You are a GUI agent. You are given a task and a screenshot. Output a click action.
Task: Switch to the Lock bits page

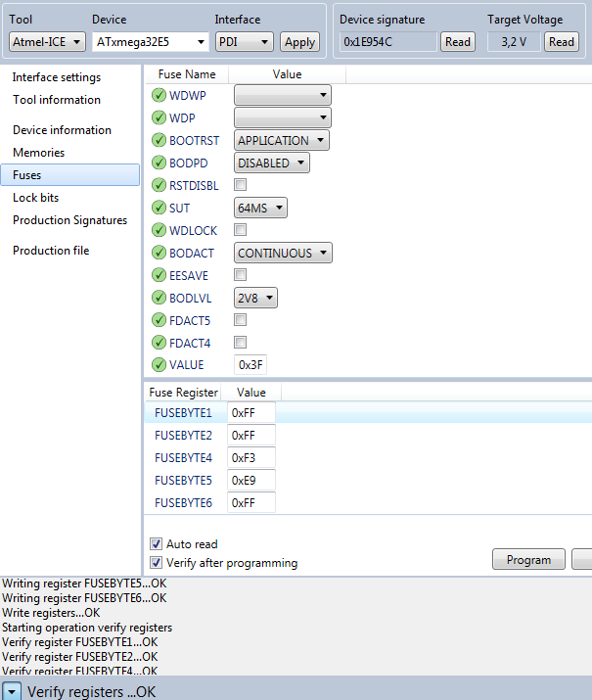[35, 198]
